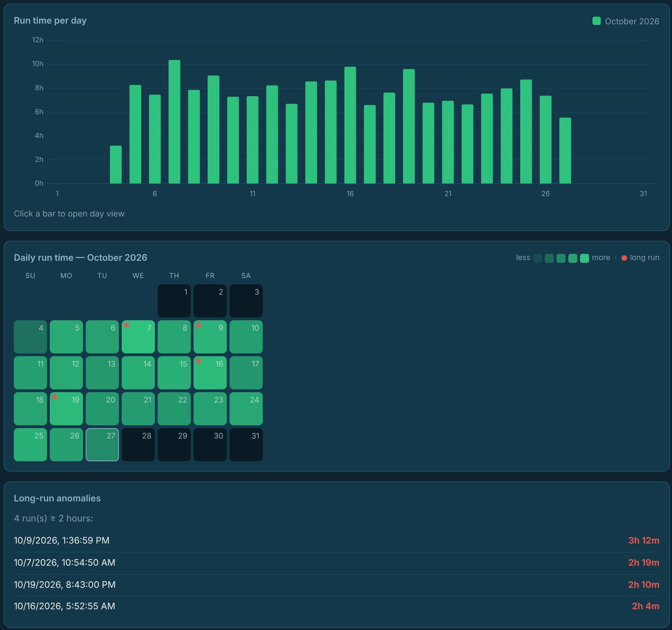Open the 10/19/2026, 8:43:00 PM anomaly row
Image resolution: width=672 pixels, height=630 pixels.
point(336,585)
